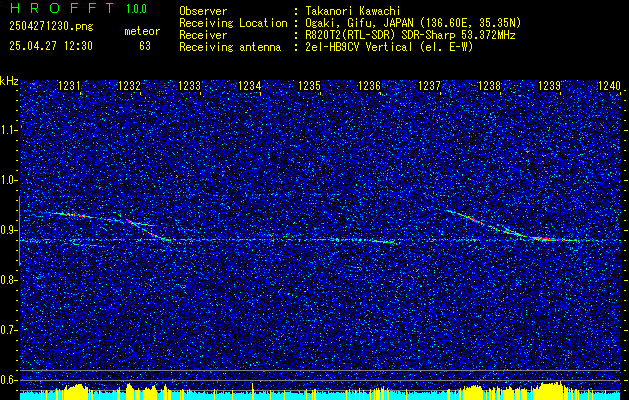The image size is (629, 400).
Task: Click time marker 1239
Action: pos(550,86)
